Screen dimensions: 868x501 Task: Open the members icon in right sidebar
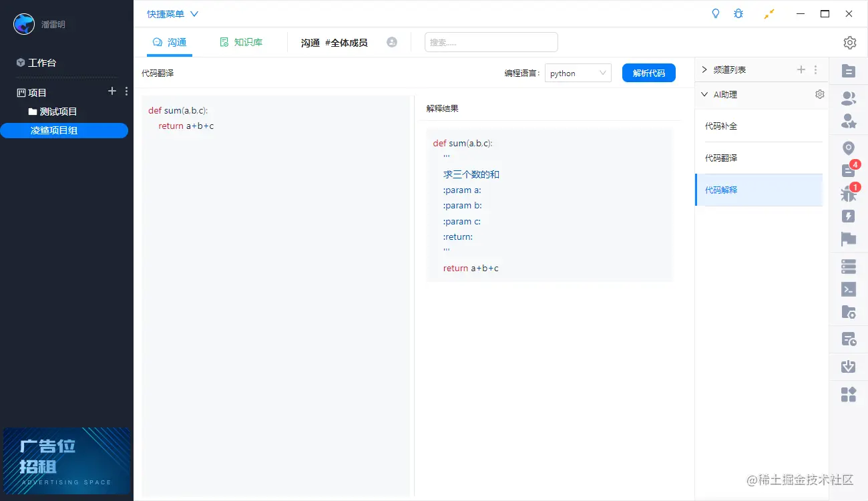click(x=849, y=98)
